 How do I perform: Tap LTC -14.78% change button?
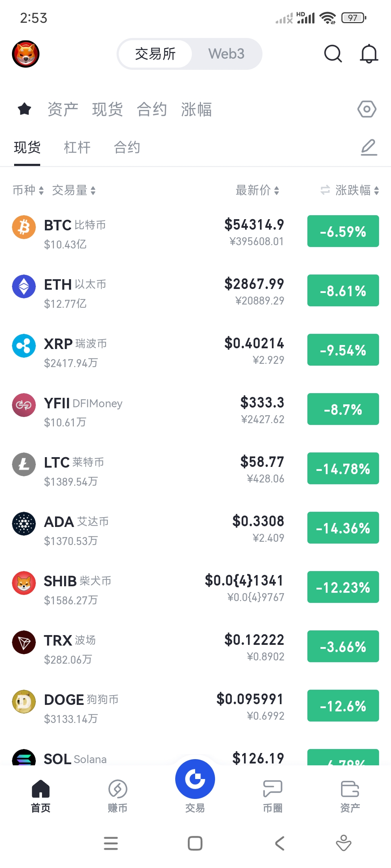click(343, 468)
